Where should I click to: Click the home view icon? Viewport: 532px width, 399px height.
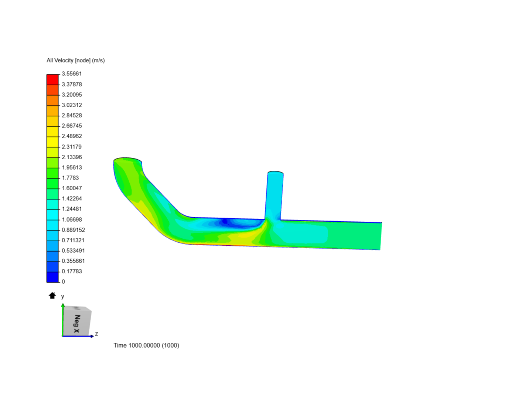[52, 296]
